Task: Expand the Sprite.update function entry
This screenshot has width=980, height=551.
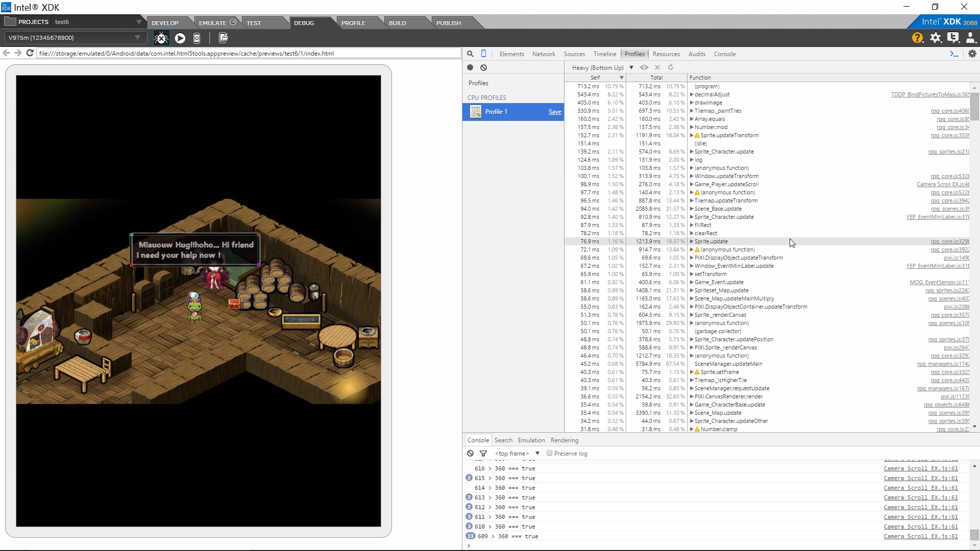Action: [x=692, y=241]
